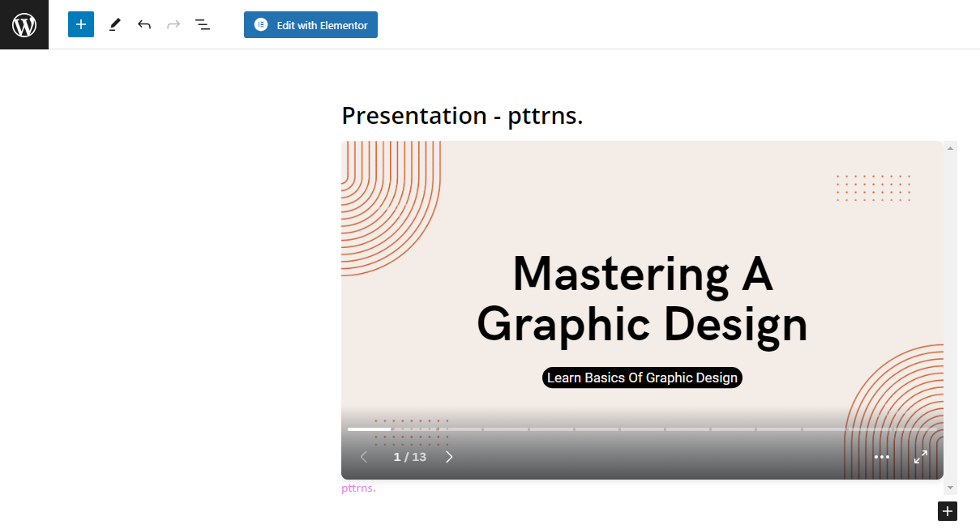
Task: Open the WordPress logo menu
Action: click(24, 24)
